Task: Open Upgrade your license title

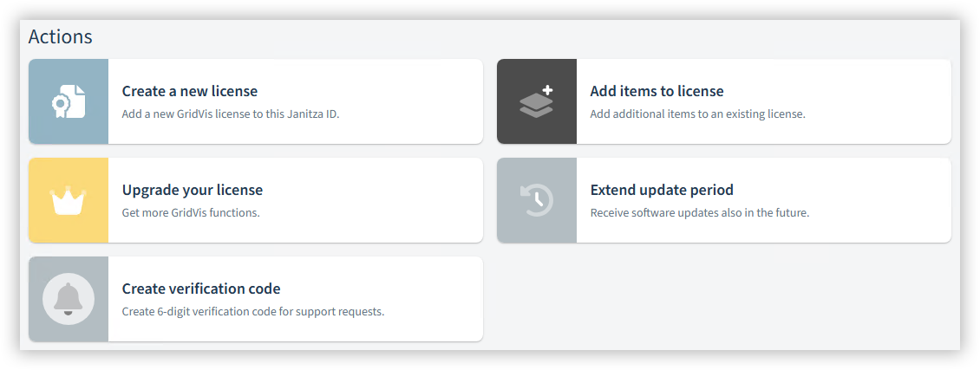Action: click(193, 190)
